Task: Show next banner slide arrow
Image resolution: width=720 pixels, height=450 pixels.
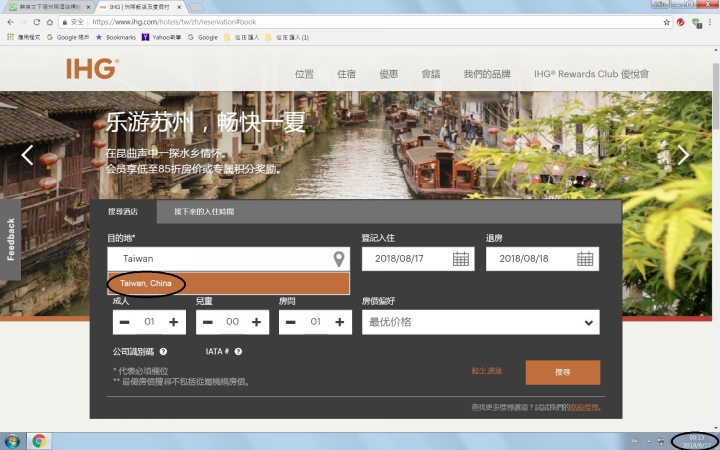Action: coord(683,155)
